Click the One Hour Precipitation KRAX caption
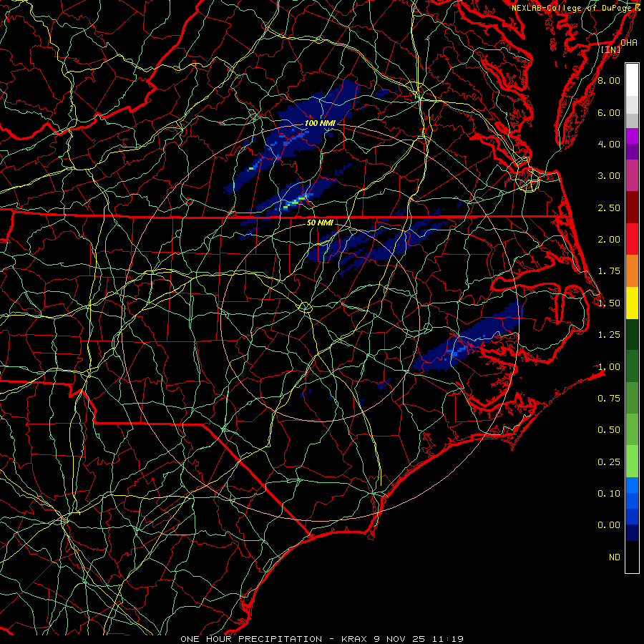This screenshot has height=644, width=644. [x=322, y=639]
